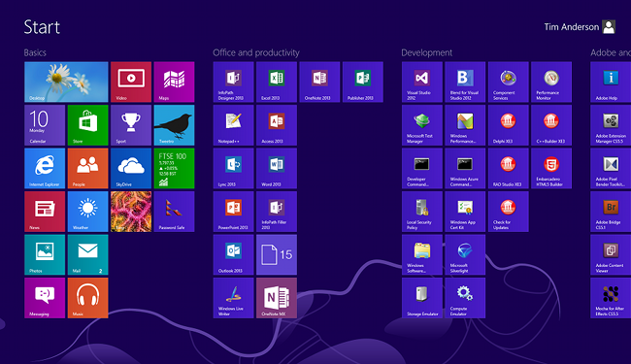
Task: Open the Messaging tile
Action: (x=45, y=298)
